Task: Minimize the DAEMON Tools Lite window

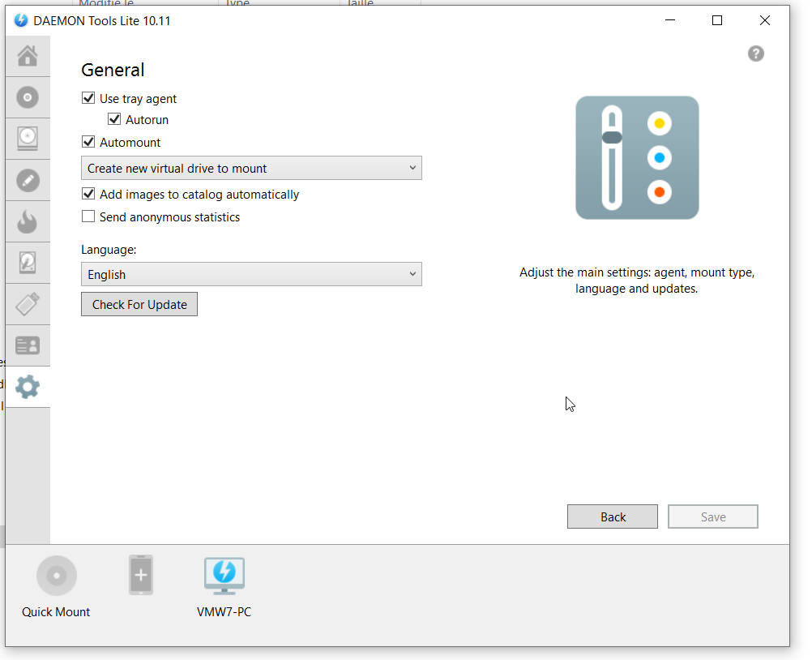Action: [670, 21]
